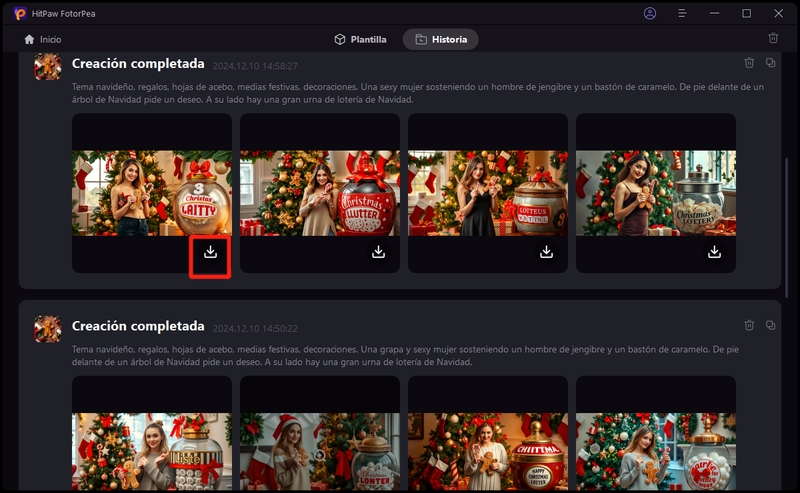
Task: Open the user account profile icon
Action: point(649,13)
